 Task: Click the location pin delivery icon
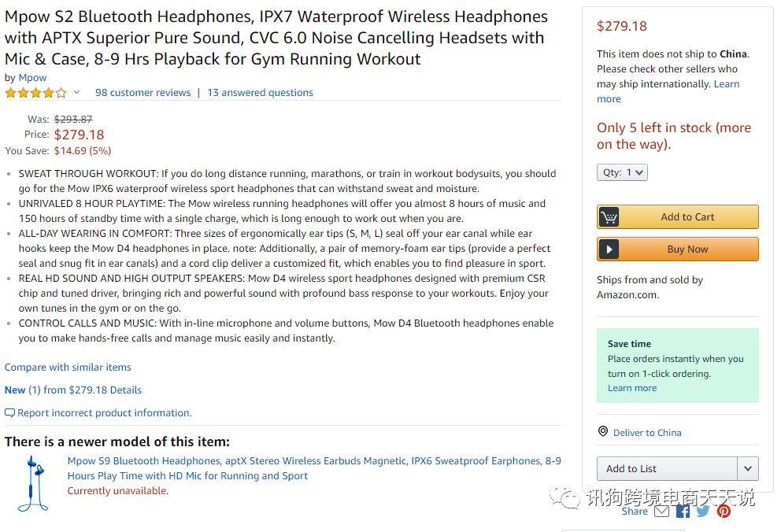(x=603, y=432)
